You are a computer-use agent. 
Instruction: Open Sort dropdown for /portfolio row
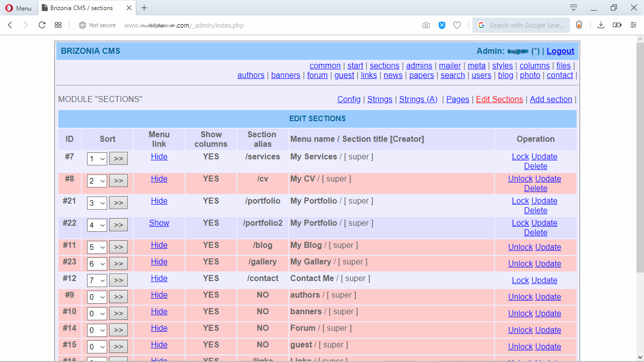pyautogui.click(x=97, y=203)
